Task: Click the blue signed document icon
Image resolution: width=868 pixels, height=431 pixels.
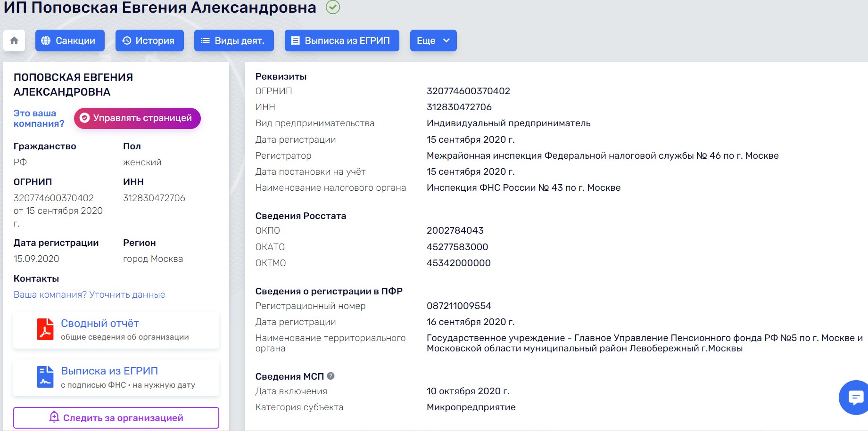Action: click(x=45, y=377)
